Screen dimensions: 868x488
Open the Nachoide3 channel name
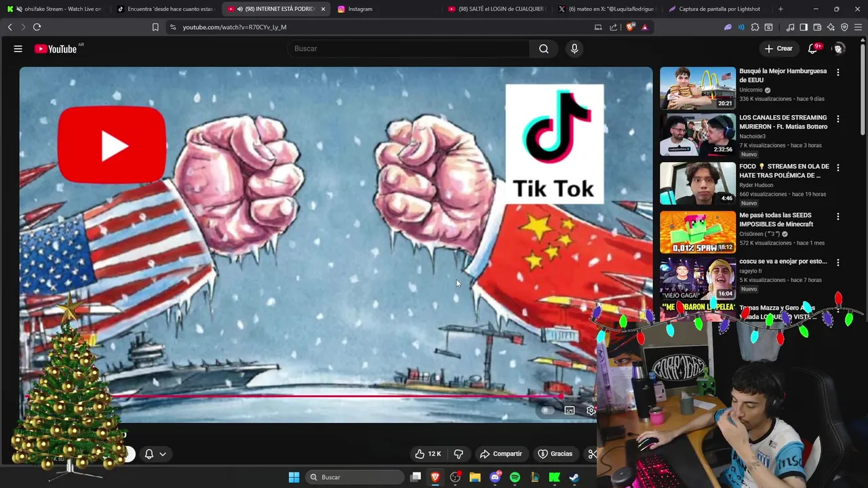tap(752, 136)
